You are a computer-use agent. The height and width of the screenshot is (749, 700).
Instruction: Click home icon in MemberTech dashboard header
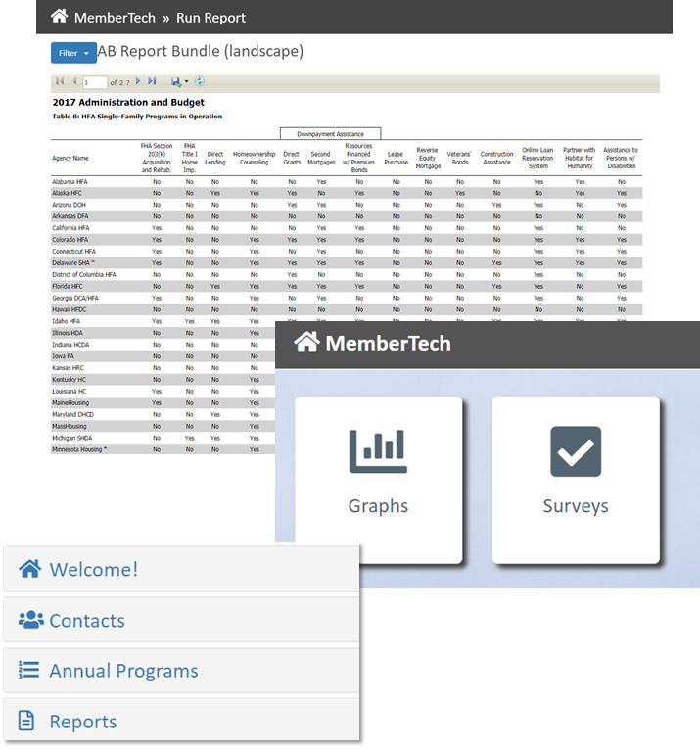coord(306,342)
